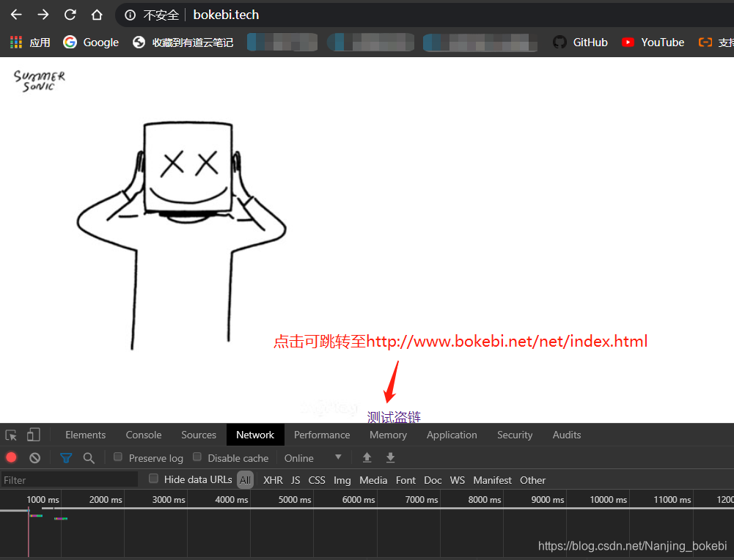Switch to the Sources tab

point(199,435)
